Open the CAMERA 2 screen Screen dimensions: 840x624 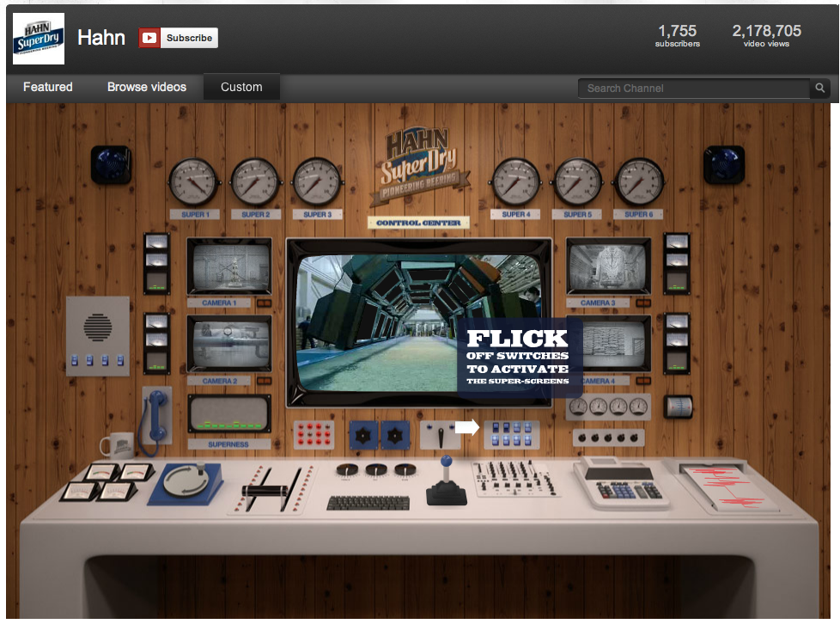(x=229, y=344)
